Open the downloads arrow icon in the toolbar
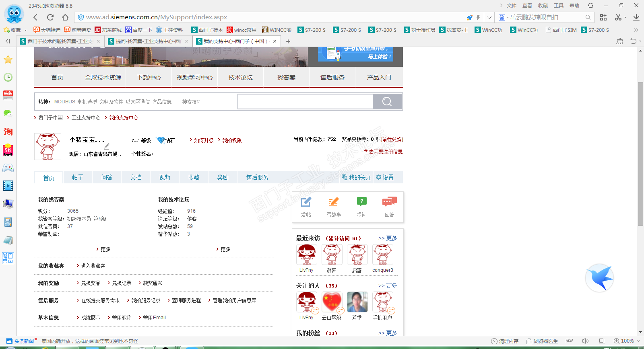 tap(636, 17)
